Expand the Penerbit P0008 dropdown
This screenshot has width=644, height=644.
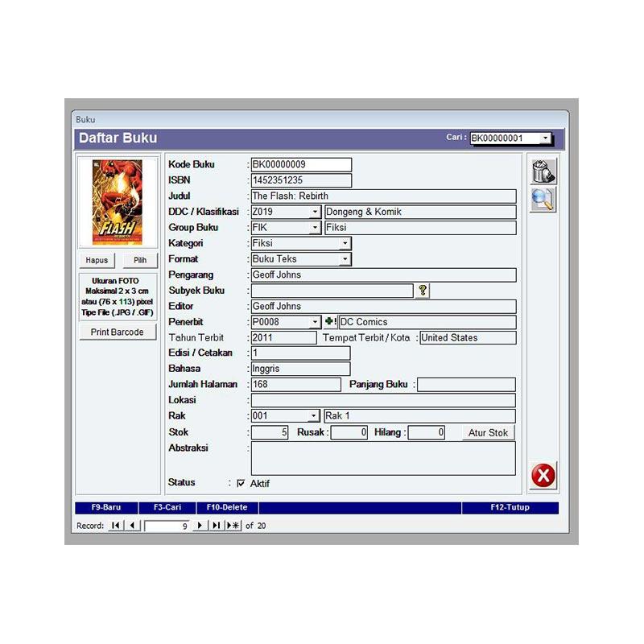pos(315,322)
